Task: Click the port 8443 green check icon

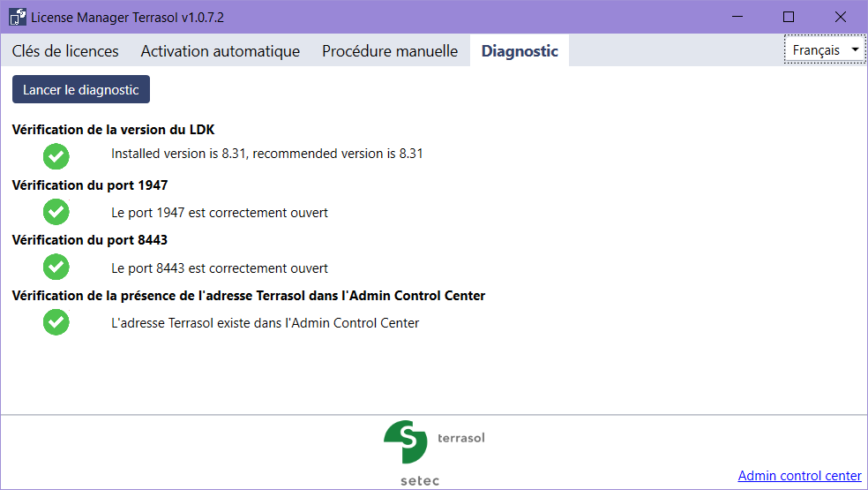Action: [x=56, y=268]
